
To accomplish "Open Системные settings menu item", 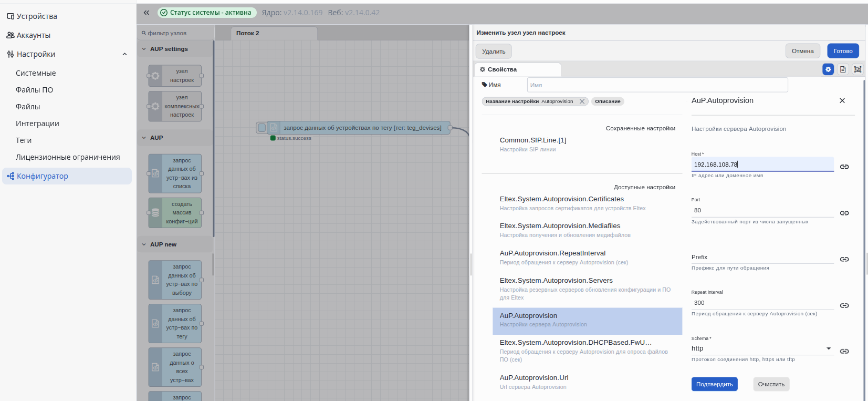I will (36, 73).
